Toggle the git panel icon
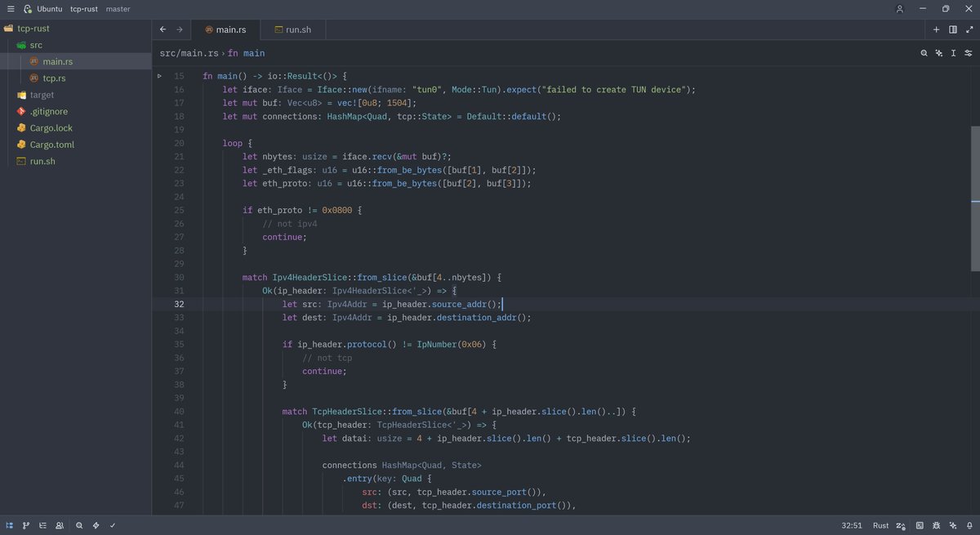This screenshot has width=980, height=535. [x=26, y=525]
